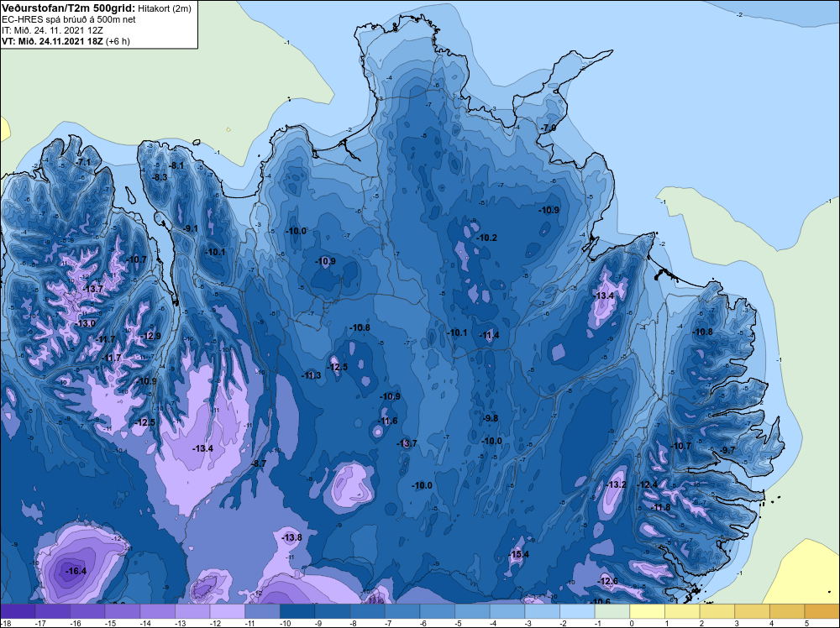
Task: Click the legend scale number -14
Action: point(144,623)
